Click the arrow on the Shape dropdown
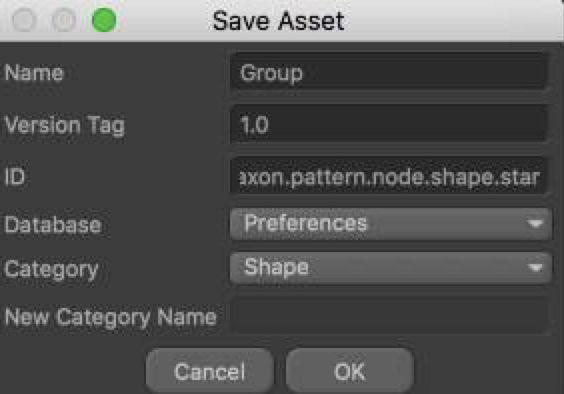Image resolution: width=564 pixels, height=394 pixels. tap(536, 268)
